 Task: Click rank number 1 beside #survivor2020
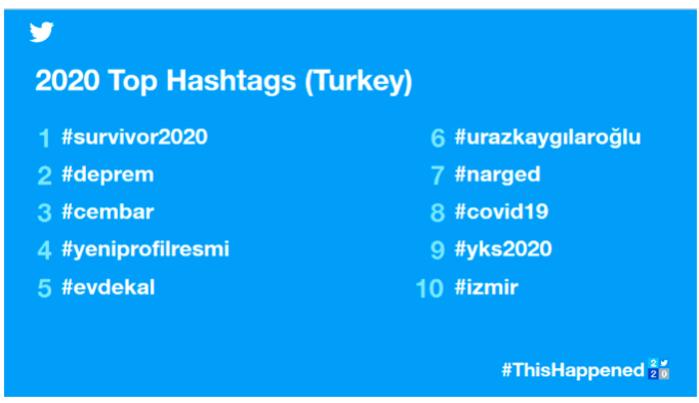tap(44, 138)
